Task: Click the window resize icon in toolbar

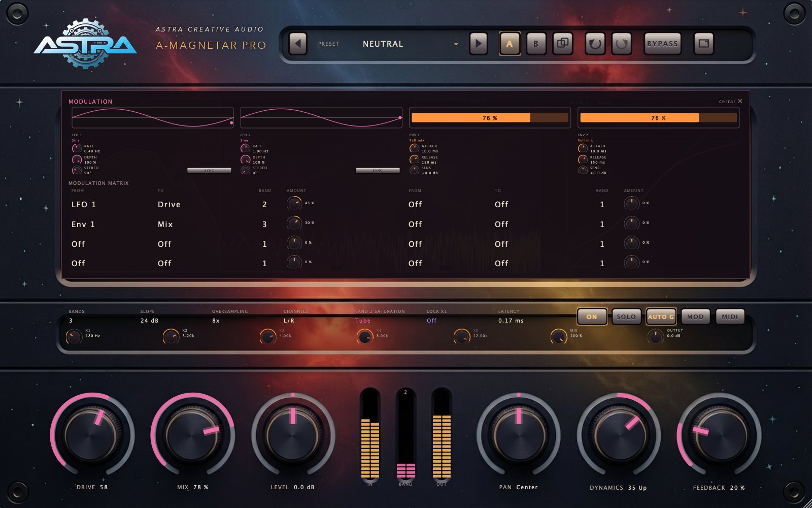Action: click(703, 44)
